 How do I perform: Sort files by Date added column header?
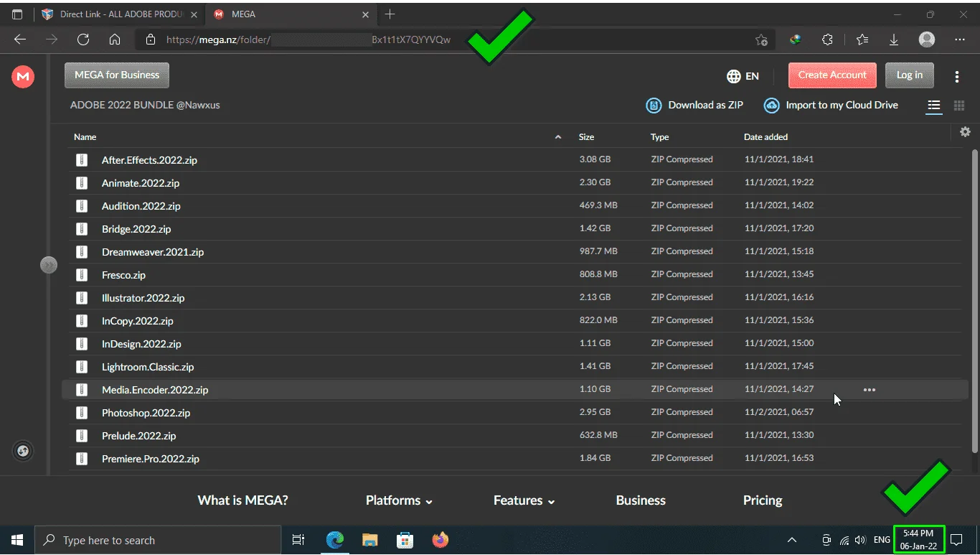coord(765,136)
